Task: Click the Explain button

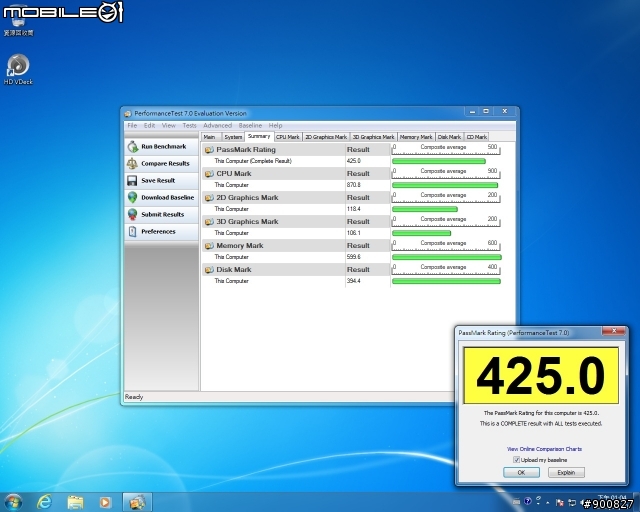Action: [x=566, y=472]
